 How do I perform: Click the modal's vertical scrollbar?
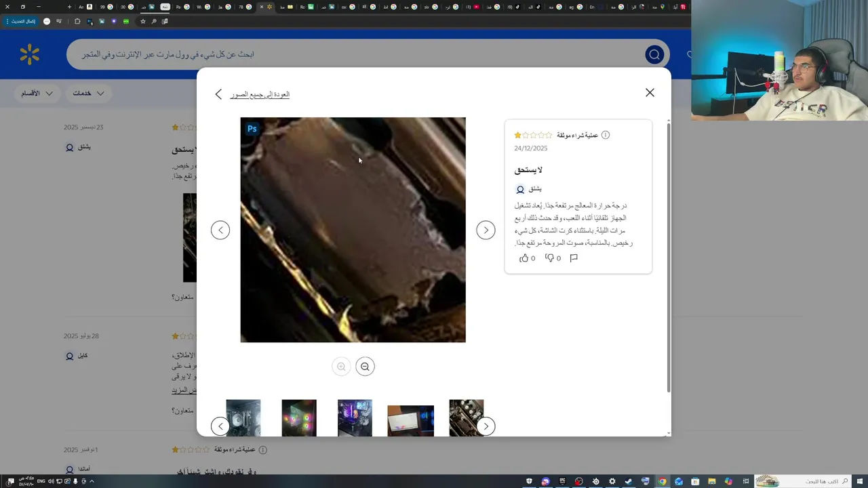pos(669,258)
